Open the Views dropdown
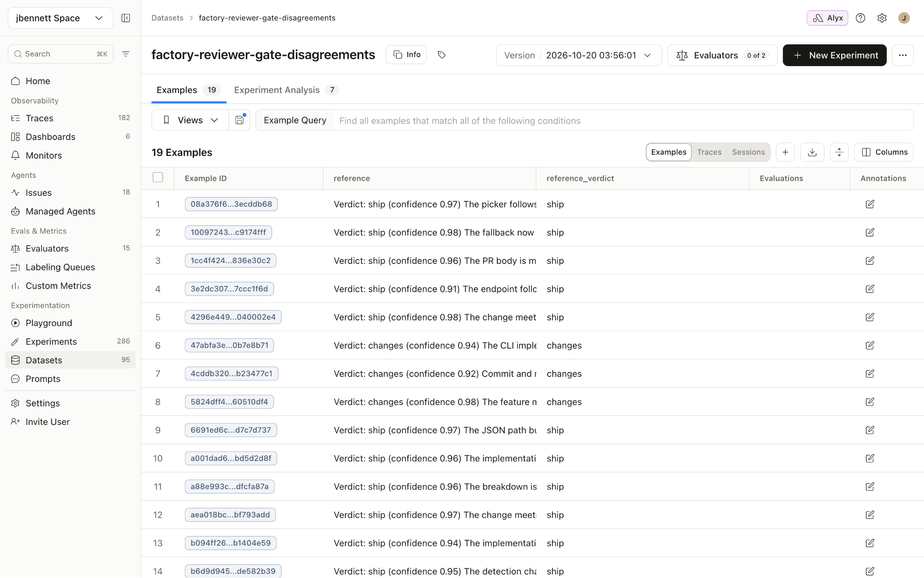 click(190, 120)
